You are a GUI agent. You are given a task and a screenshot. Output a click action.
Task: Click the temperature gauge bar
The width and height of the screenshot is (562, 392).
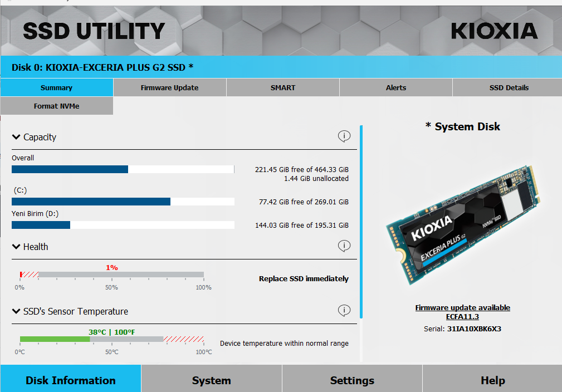pyautogui.click(x=112, y=339)
